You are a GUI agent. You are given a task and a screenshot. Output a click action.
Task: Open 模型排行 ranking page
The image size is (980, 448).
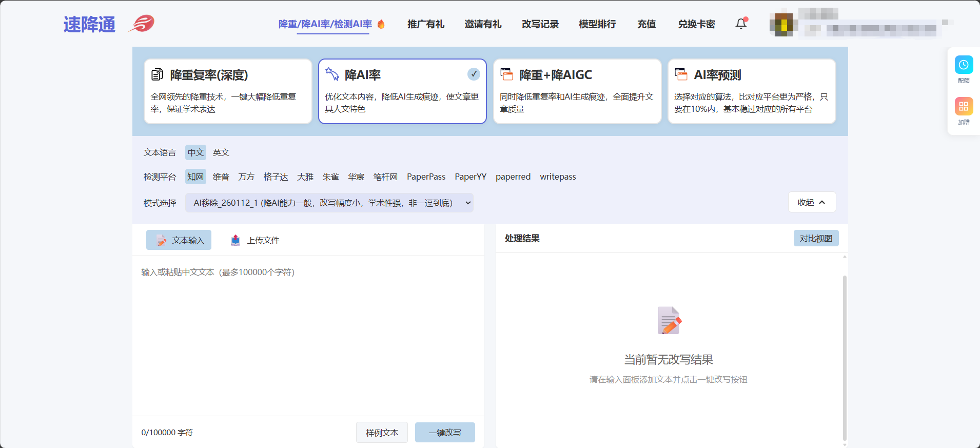coord(597,24)
